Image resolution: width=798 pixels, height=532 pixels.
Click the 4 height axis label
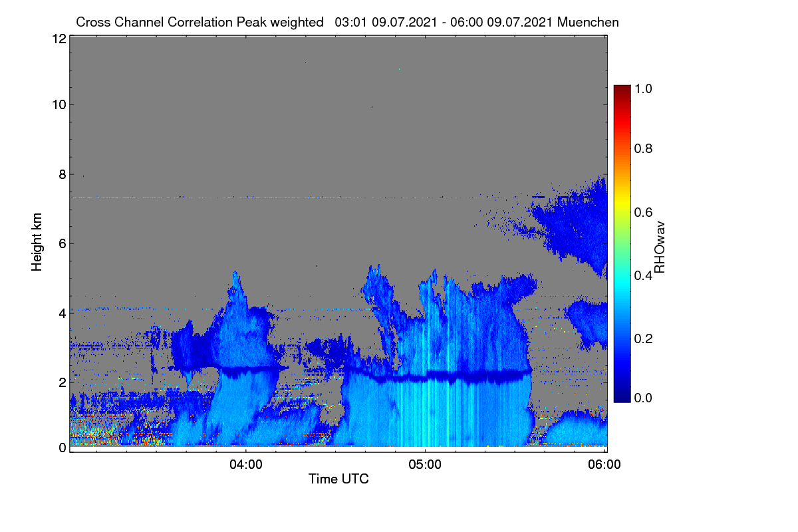click(x=63, y=313)
